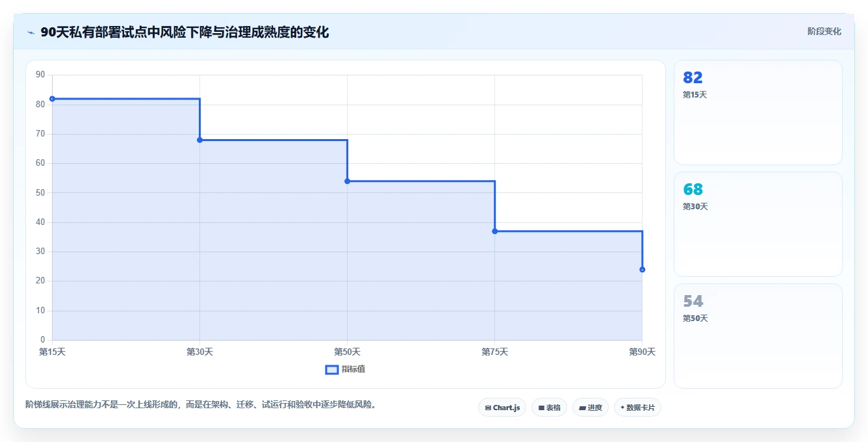Click the 指标值 legend color box

pyautogui.click(x=331, y=370)
